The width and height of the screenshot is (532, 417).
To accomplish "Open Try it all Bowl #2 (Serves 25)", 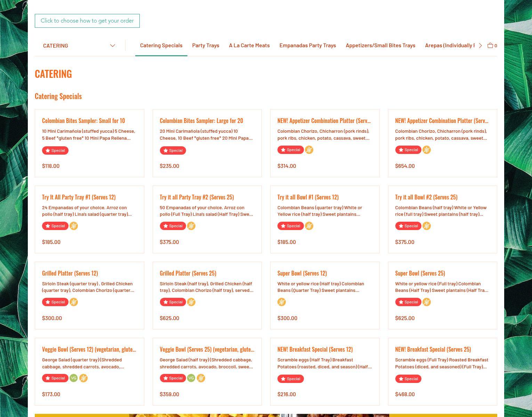I will 426,197.
